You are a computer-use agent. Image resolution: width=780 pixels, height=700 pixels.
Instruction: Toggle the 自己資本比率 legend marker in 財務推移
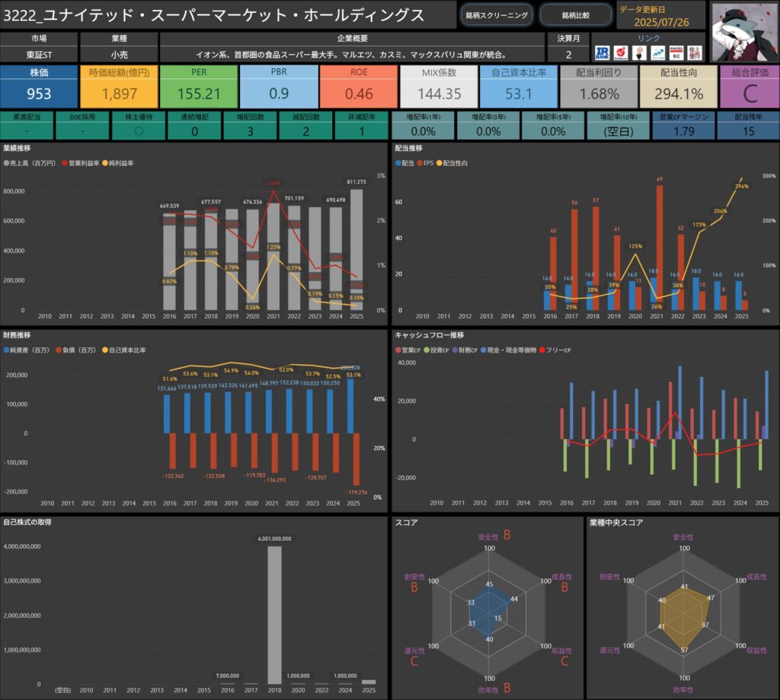click(105, 350)
